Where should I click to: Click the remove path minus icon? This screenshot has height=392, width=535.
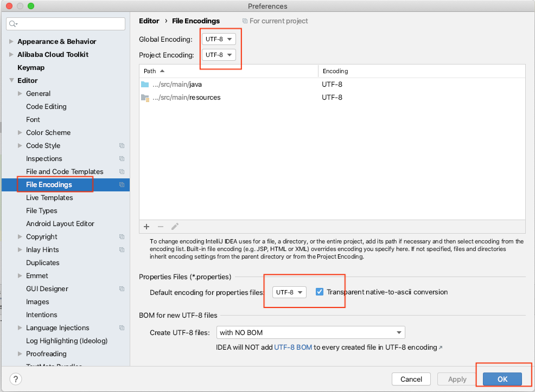[x=161, y=227]
